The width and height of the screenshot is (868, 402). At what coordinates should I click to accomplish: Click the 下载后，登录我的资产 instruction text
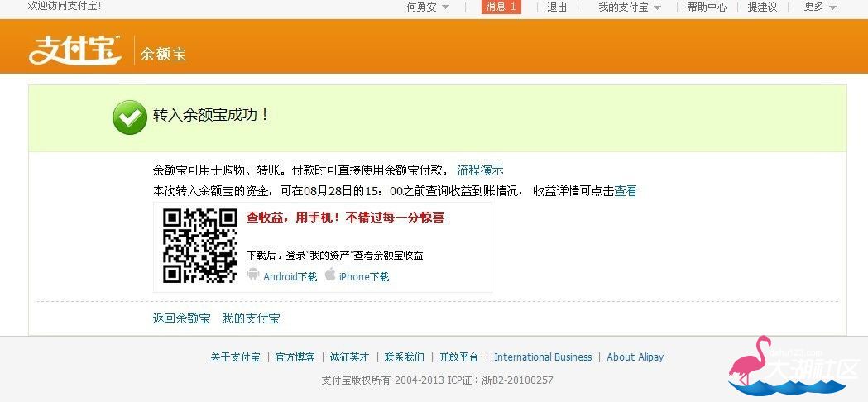(x=334, y=256)
